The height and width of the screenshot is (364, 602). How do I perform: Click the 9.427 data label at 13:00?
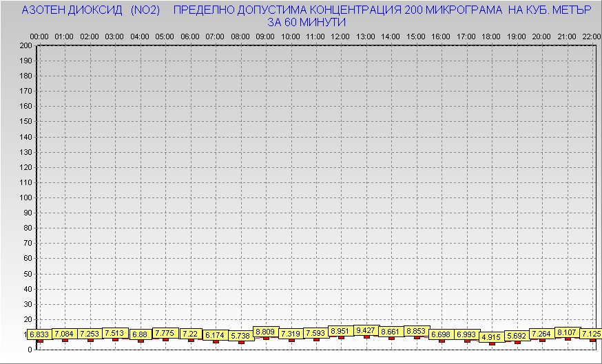(x=366, y=330)
